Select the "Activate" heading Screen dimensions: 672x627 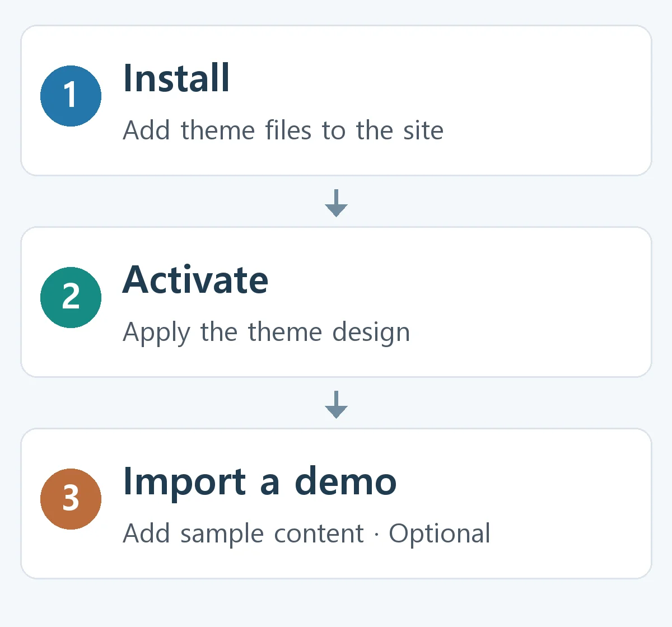pos(195,279)
